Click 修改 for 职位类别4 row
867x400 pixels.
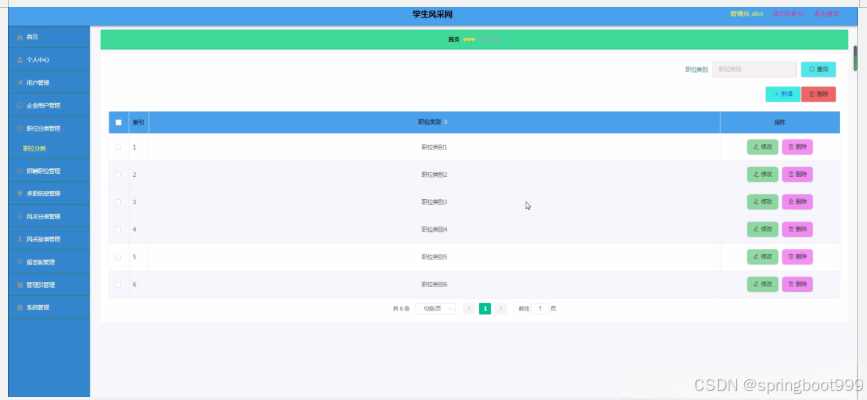(x=762, y=230)
